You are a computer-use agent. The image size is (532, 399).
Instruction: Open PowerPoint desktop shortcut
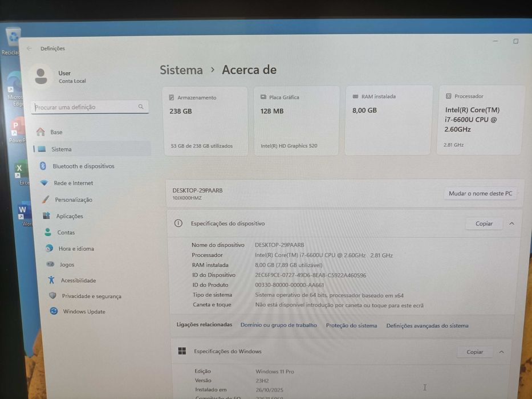(x=18, y=129)
